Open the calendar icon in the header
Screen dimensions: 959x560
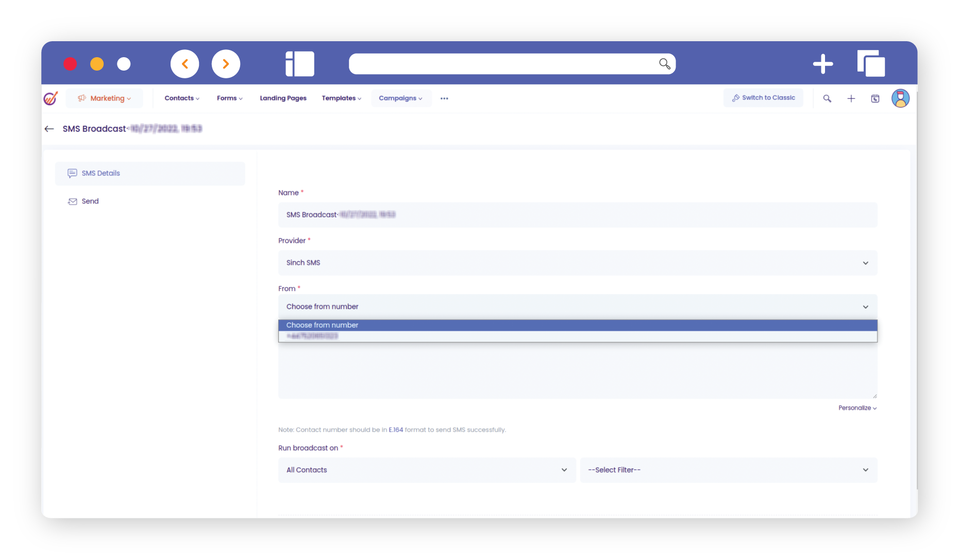click(875, 98)
